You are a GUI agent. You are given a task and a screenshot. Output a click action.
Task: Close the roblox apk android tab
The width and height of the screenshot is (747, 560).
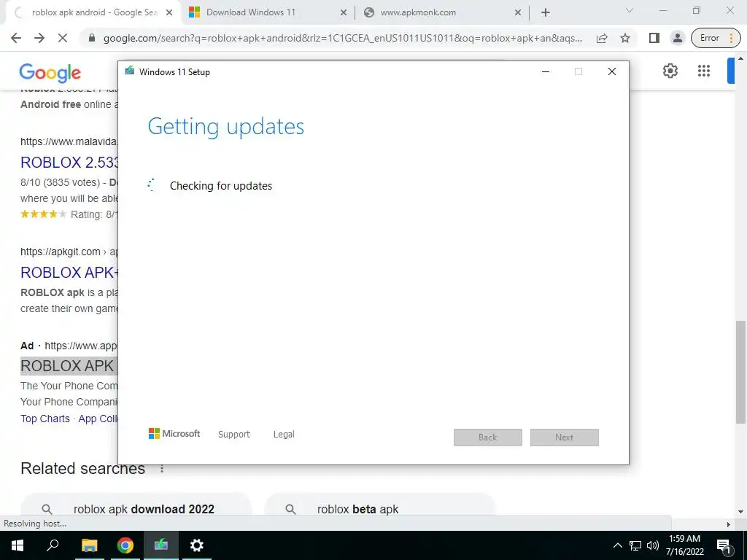point(169,13)
